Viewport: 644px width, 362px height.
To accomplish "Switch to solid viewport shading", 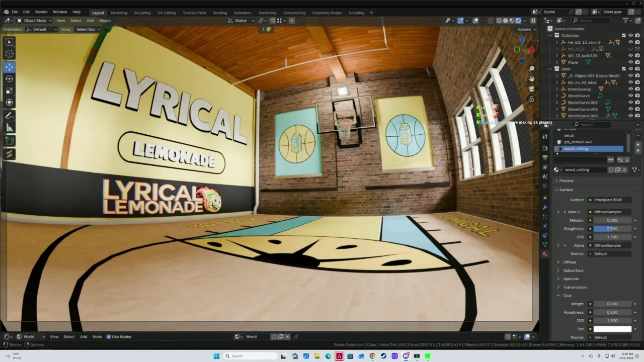I will (505, 21).
